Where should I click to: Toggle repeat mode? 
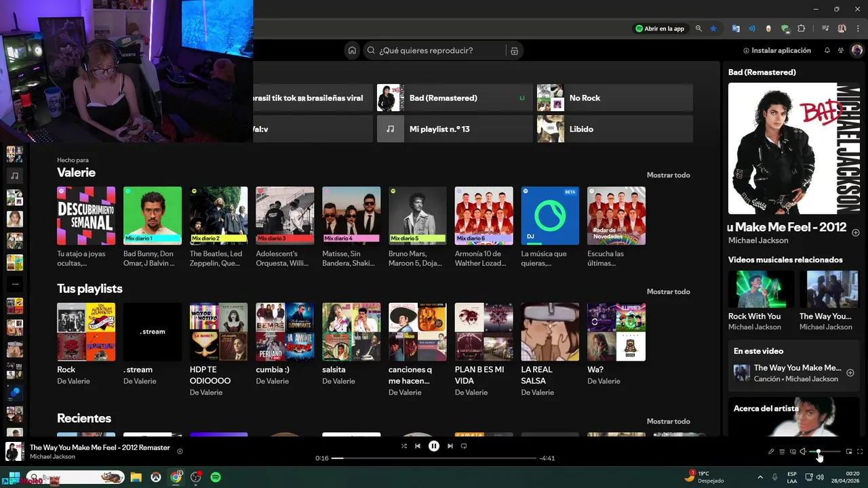464,446
